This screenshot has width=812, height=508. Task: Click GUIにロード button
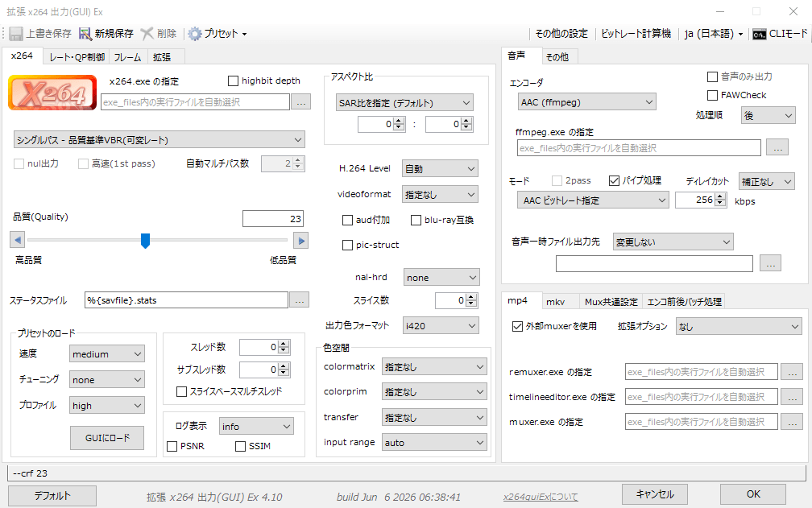point(107,438)
